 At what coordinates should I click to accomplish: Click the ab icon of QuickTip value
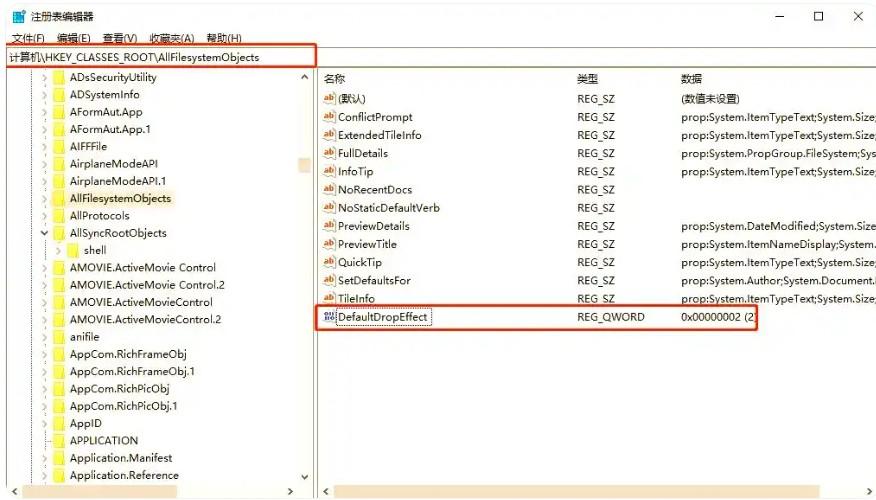click(x=329, y=262)
